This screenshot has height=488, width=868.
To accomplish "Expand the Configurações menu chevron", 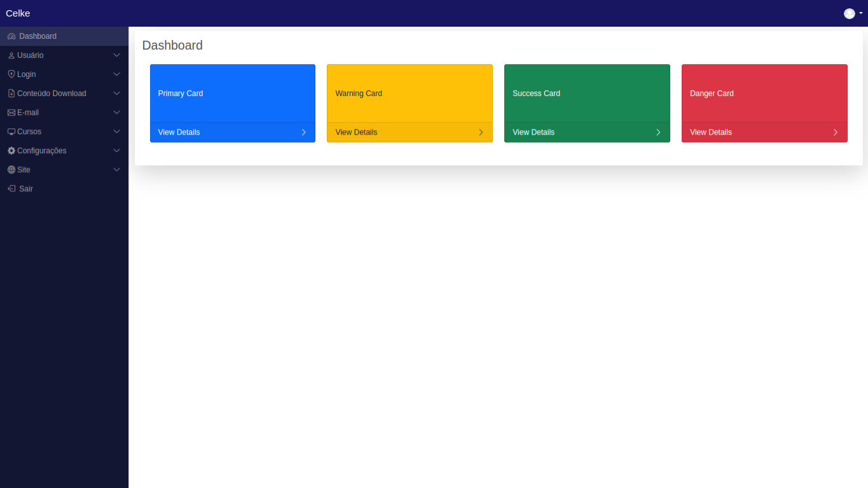I will click(116, 151).
